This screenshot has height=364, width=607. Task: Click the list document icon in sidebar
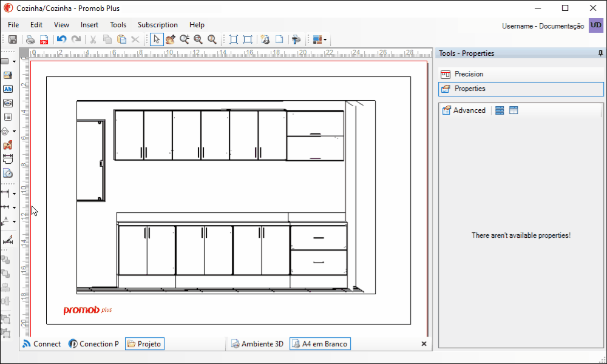point(8,117)
